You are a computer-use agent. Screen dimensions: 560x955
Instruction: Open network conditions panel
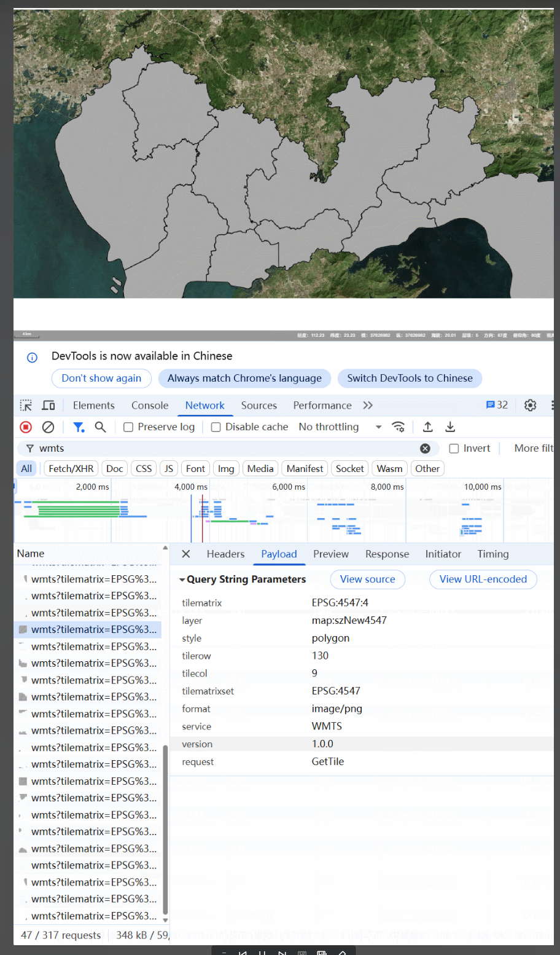[x=398, y=426]
